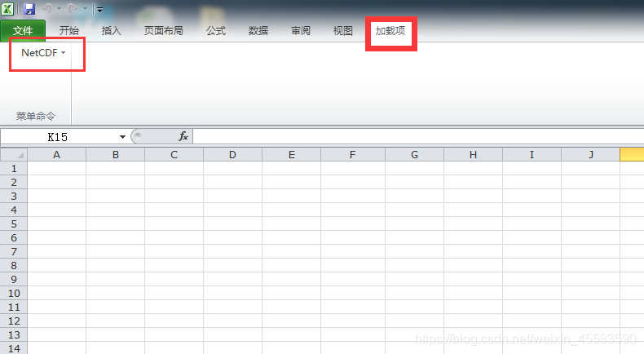The image size is (644, 354).
Task: Select row 8 header
Action: 14,266
